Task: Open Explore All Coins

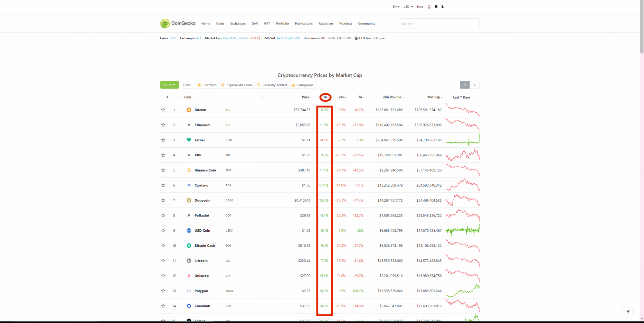Action: (237, 85)
